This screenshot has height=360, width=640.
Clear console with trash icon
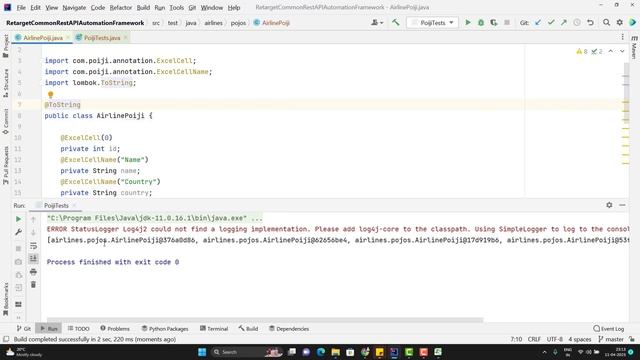pyautogui.click(x=33, y=284)
